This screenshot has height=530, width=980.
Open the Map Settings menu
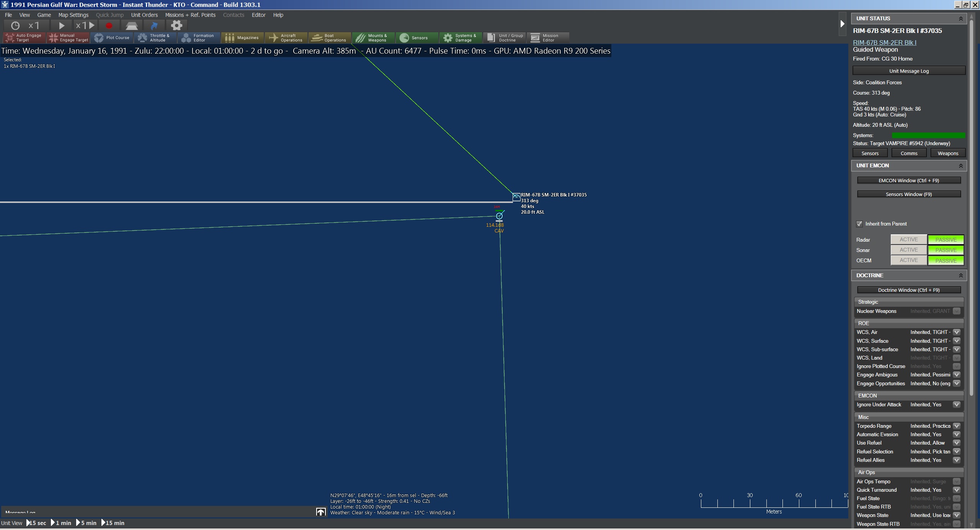(x=73, y=15)
